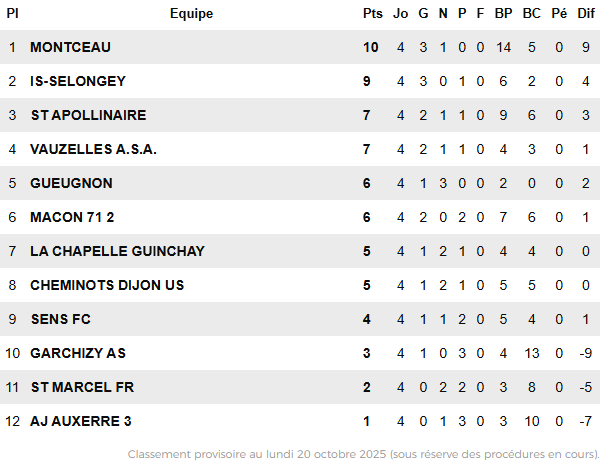
Task: Open ST MARCEL FR team entry
Action: [x=82, y=387]
